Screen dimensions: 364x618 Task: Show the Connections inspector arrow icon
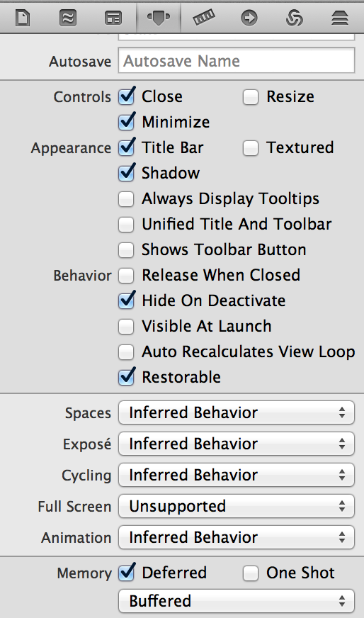(249, 18)
